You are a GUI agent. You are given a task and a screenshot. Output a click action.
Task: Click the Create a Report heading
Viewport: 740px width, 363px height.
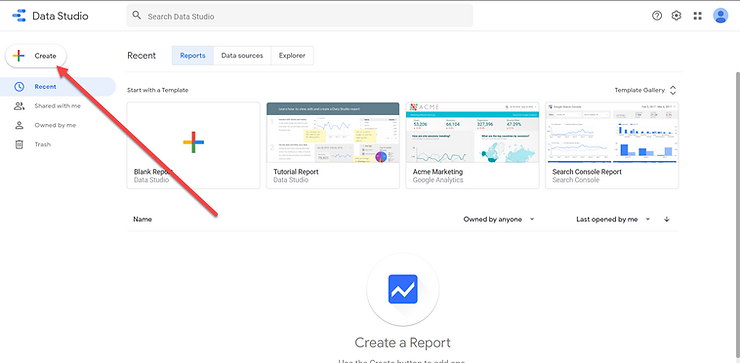(x=403, y=342)
